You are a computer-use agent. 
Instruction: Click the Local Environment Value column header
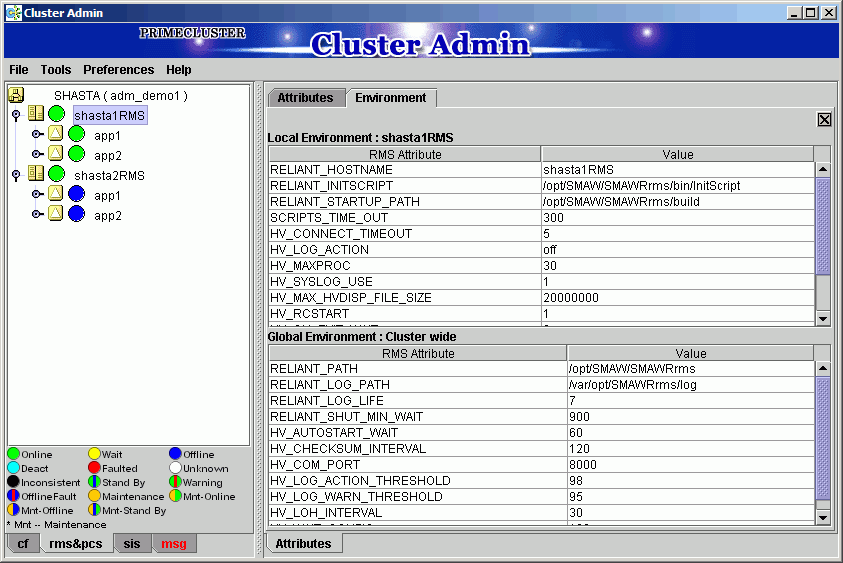pos(677,154)
